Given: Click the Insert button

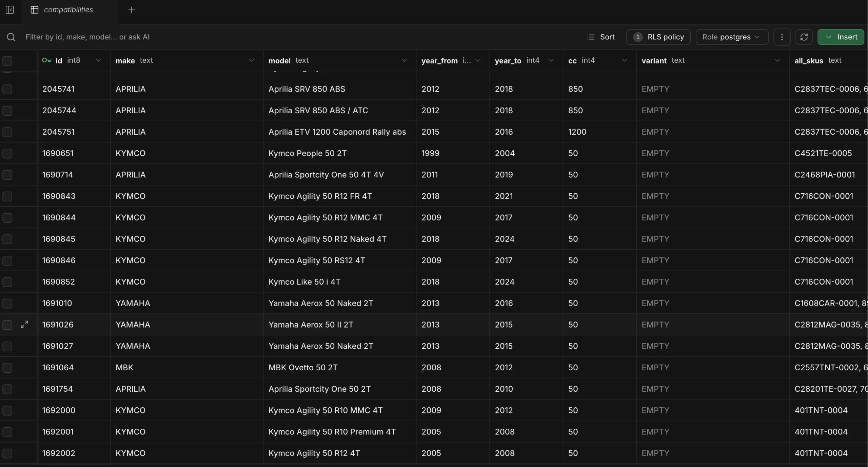Looking at the screenshot, I should (841, 37).
